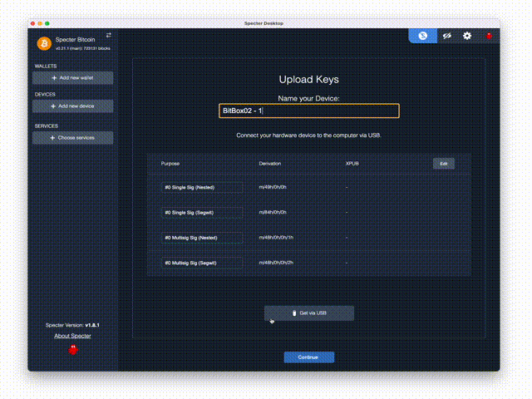
Task: Add a new device
Action: tap(73, 106)
